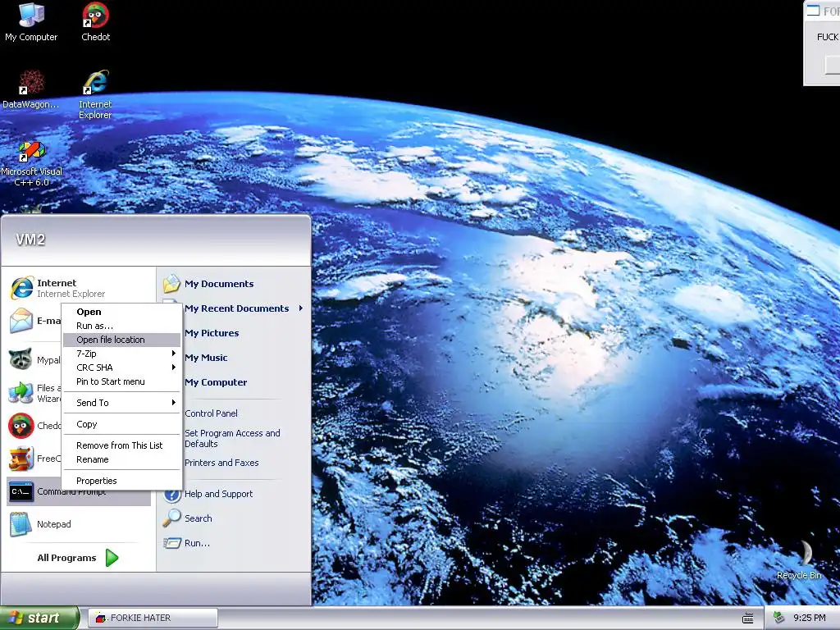Viewport: 840px width, 630px height.
Task: Select Microsoft Visual C++ 6.0 desktop shortcut
Action: (x=32, y=163)
